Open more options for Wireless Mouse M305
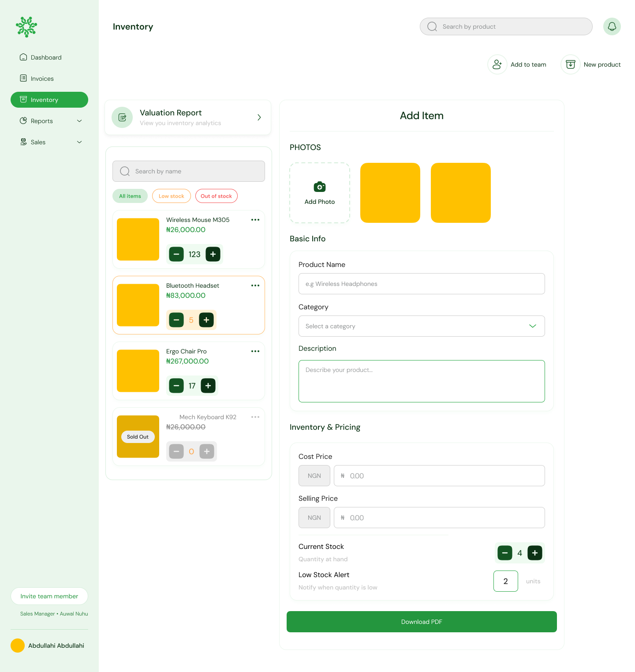Image resolution: width=635 pixels, height=672 pixels. (x=255, y=220)
